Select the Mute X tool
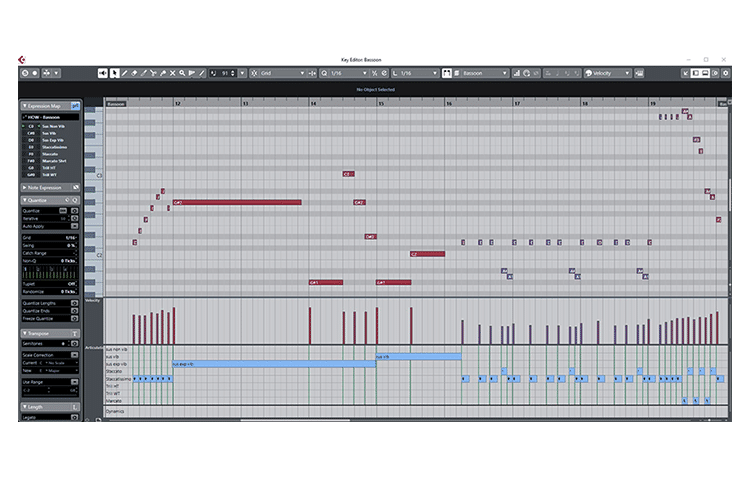The height and width of the screenshot is (478, 750). point(173,73)
